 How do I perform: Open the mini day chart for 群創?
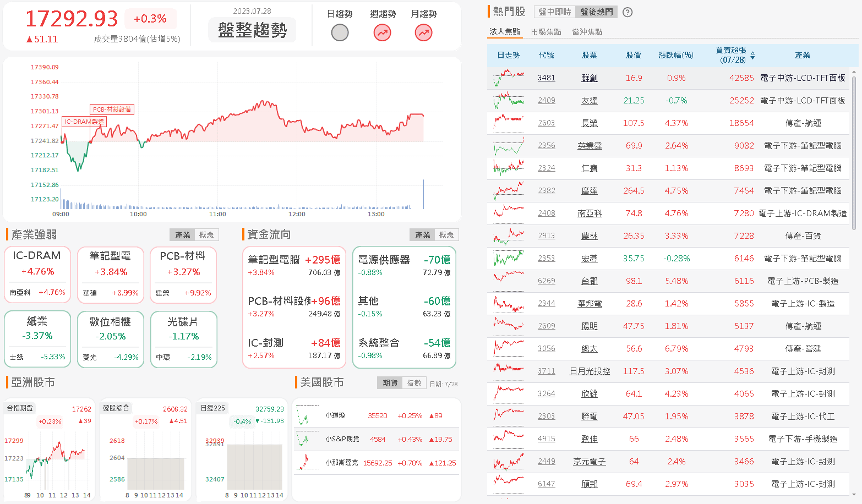click(509, 78)
